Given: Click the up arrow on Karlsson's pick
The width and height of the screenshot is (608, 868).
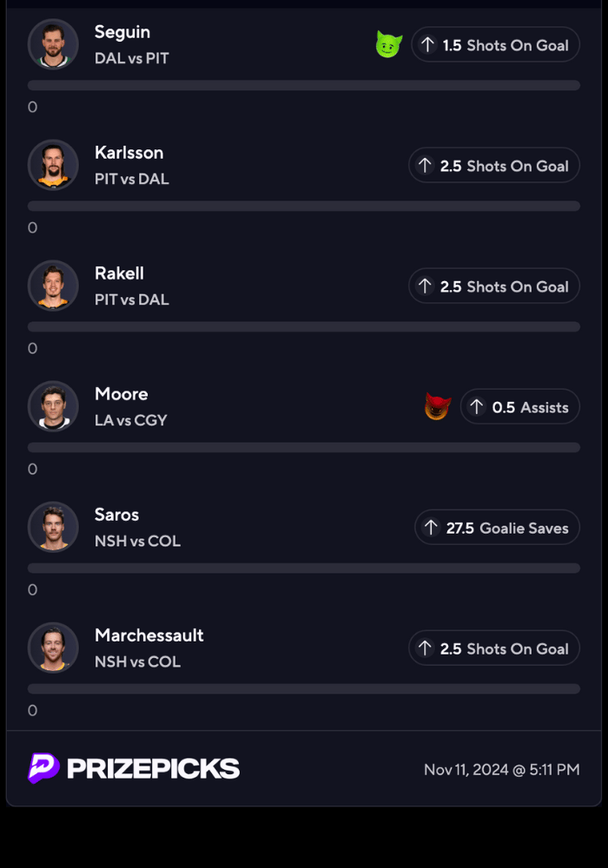Looking at the screenshot, I should click(x=425, y=166).
